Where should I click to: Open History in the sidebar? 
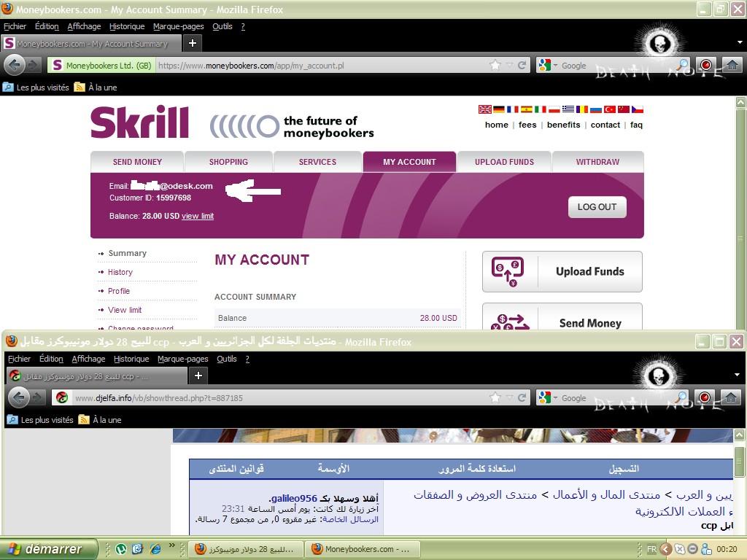[x=120, y=273]
